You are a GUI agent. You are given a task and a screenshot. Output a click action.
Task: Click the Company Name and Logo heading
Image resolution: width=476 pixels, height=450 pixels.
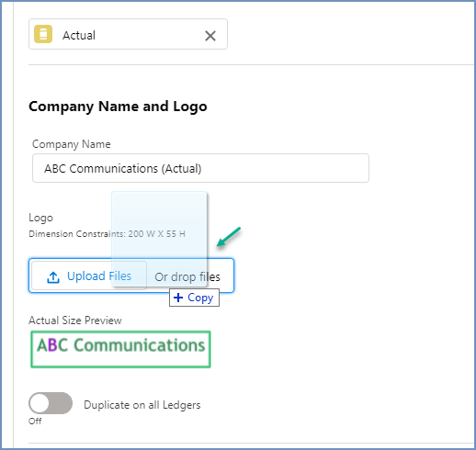tap(118, 107)
